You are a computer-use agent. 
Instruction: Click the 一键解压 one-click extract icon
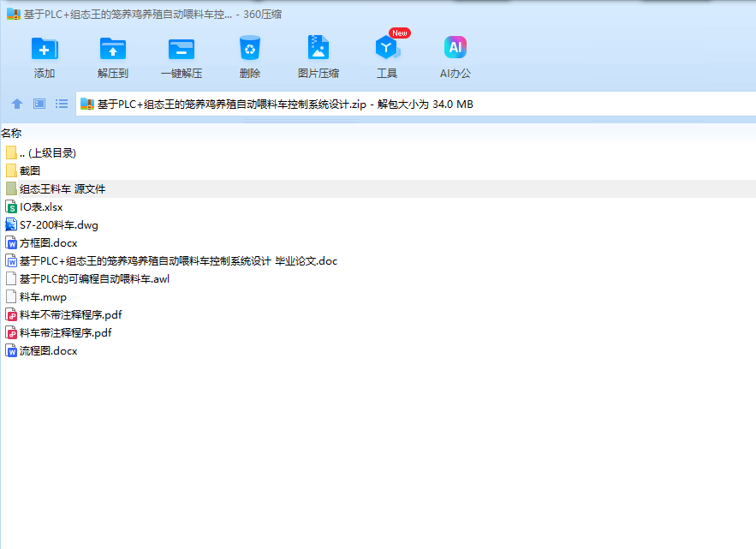[x=182, y=49]
